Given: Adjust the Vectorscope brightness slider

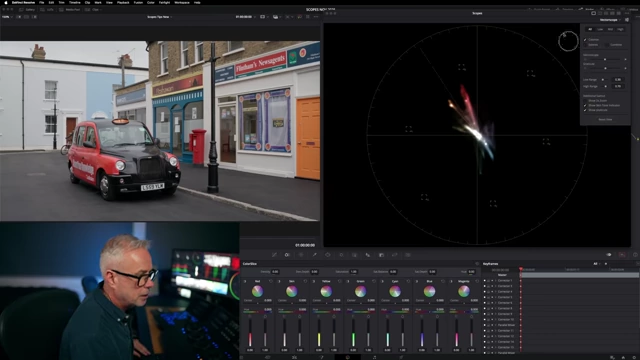Looking at the screenshot, I should pyautogui.click(x=605, y=59).
